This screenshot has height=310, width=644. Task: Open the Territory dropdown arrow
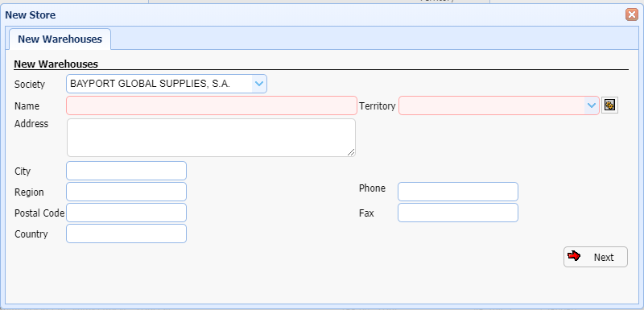click(592, 105)
